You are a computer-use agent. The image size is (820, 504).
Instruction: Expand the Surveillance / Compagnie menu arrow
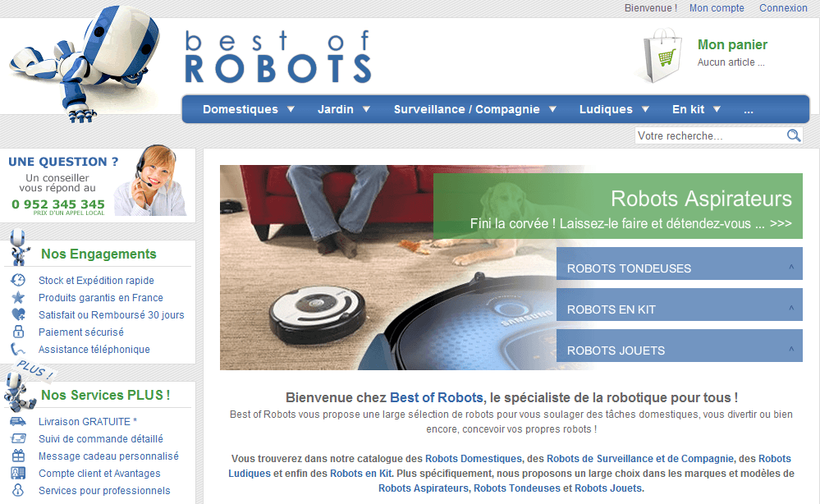tap(552, 109)
